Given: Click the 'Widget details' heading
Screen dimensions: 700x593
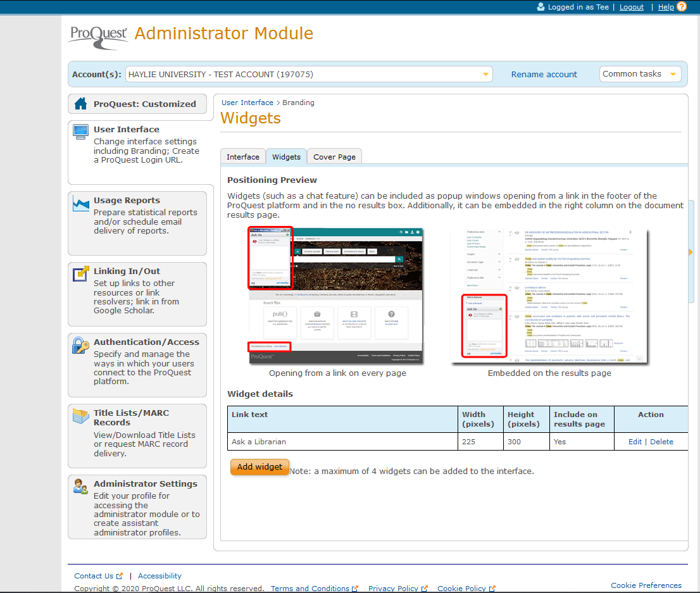Looking at the screenshot, I should (260, 394).
